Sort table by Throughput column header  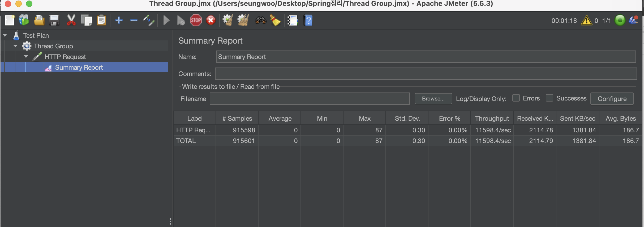coord(492,118)
